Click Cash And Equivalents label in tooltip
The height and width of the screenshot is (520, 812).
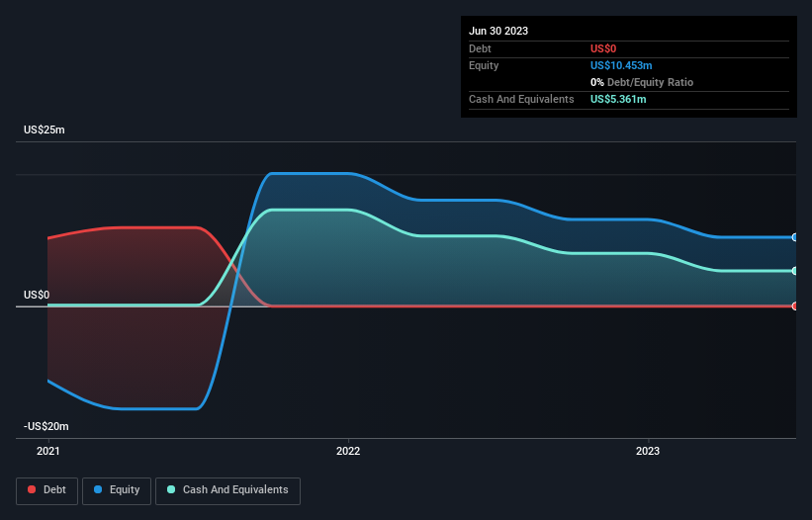(521, 99)
